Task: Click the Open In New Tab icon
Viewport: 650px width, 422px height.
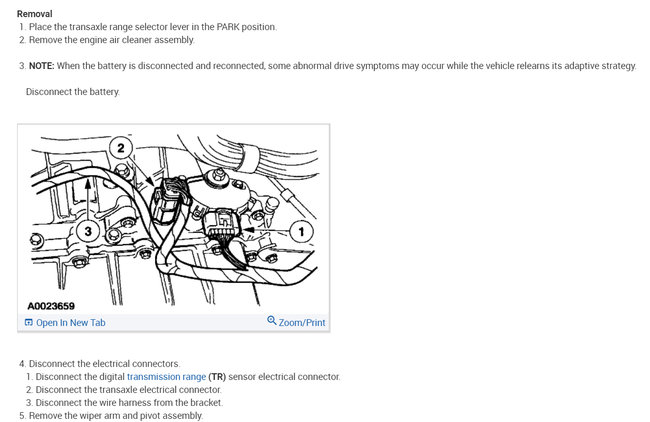Action: click(29, 323)
